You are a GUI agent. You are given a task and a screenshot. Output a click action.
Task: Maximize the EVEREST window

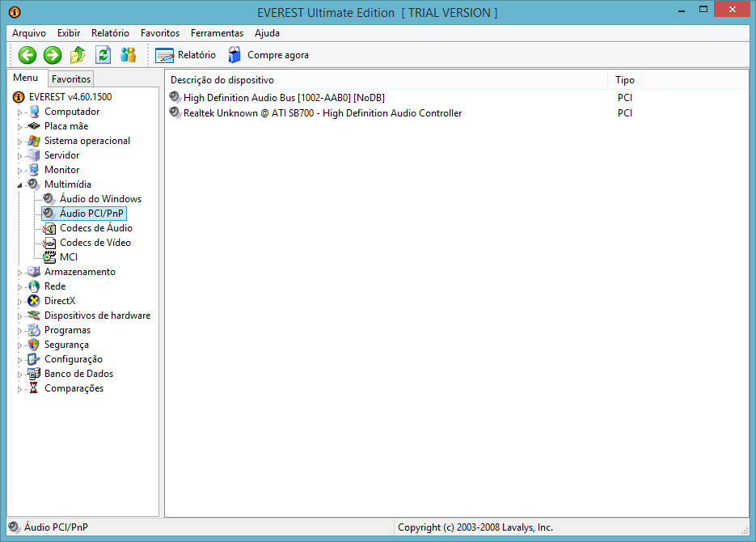[703, 11]
